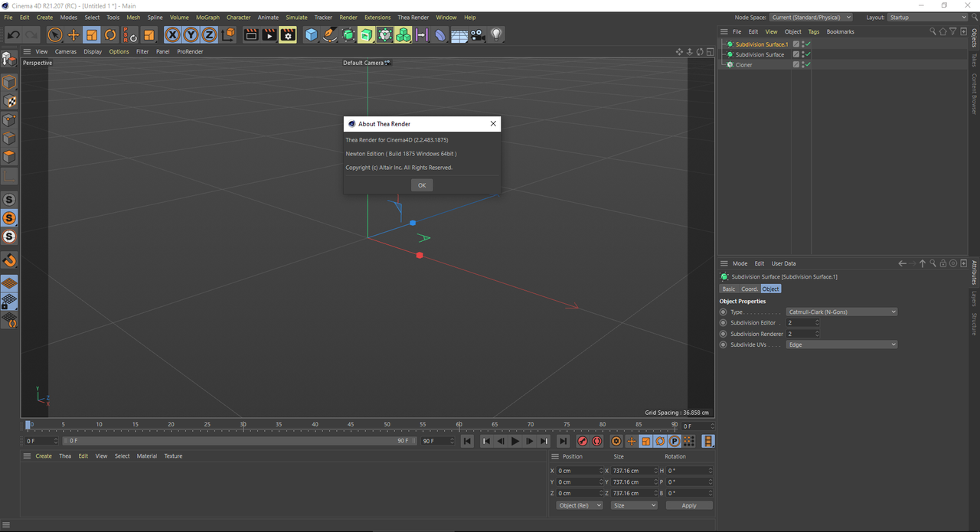Image resolution: width=980 pixels, height=532 pixels.
Task: Open the MoGraph menu
Action: (207, 17)
